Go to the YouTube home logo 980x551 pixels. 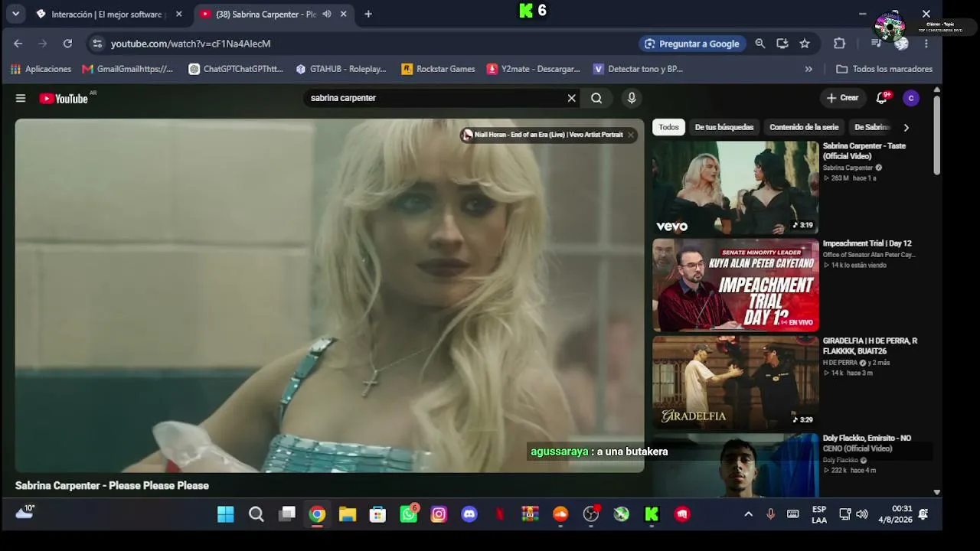(64, 98)
